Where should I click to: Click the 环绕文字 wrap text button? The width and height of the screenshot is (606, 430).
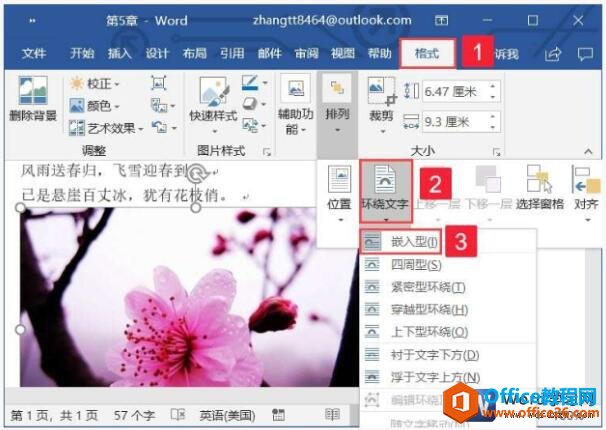click(385, 192)
